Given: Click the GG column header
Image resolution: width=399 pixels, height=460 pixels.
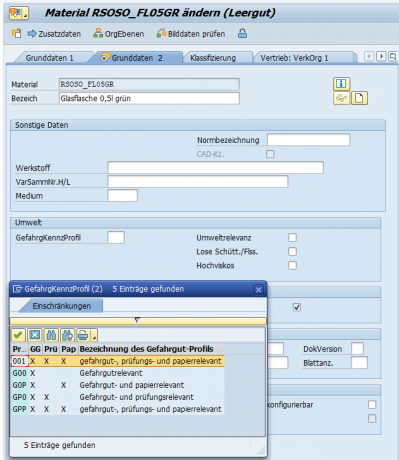Looking at the screenshot, I should coord(36,349).
